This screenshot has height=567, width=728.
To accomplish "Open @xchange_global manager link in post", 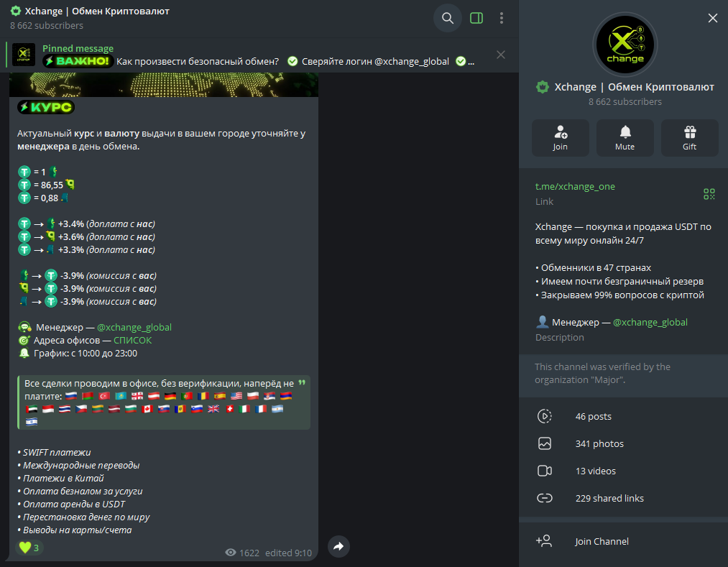I will pos(134,328).
